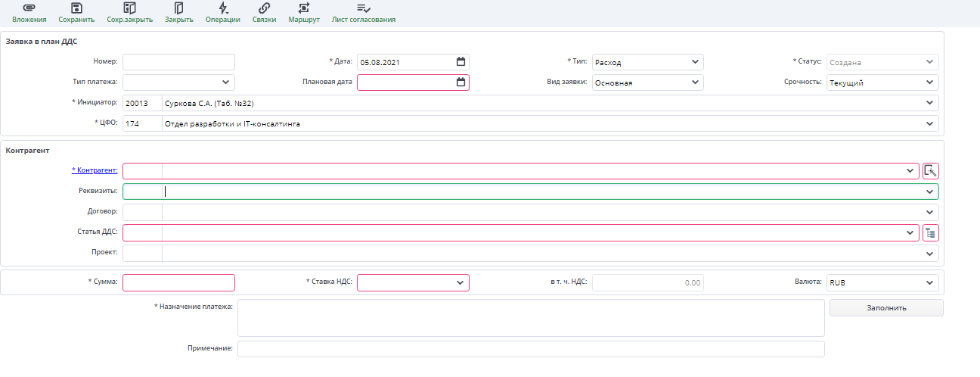Open Лист согласования approval sheet
The height and width of the screenshot is (377, 980).
[x=363, y=8]
